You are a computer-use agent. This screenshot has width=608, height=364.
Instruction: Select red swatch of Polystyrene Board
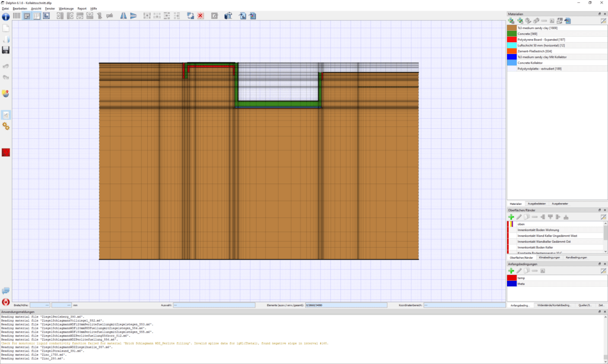pyautogui.click(x=512, y=40)
